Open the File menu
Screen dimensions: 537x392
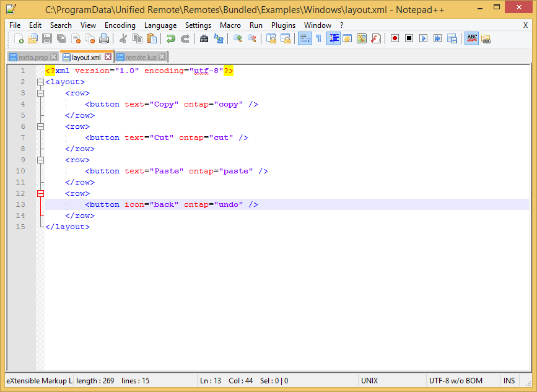pyautogui.click(x=15, y=25)
